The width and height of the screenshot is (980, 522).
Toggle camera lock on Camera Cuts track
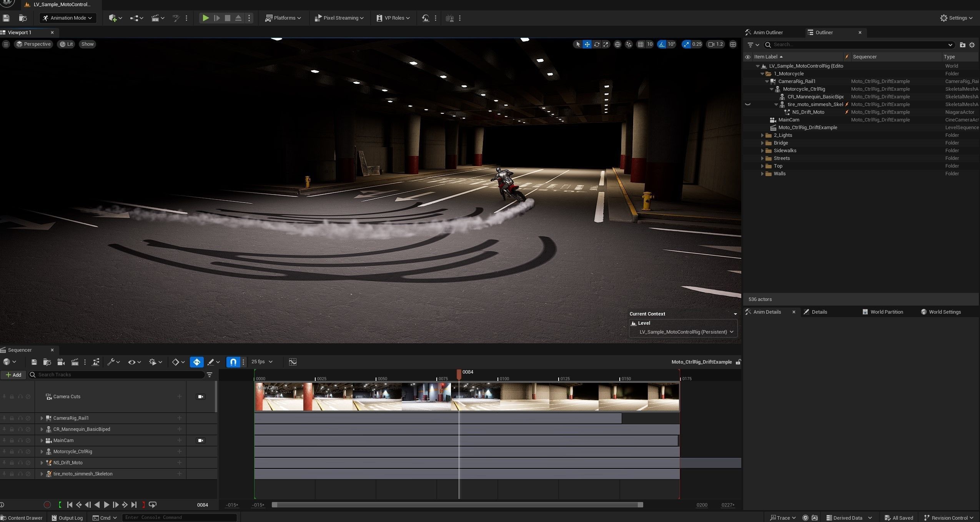pyautogui.click(x=201, y=397)
